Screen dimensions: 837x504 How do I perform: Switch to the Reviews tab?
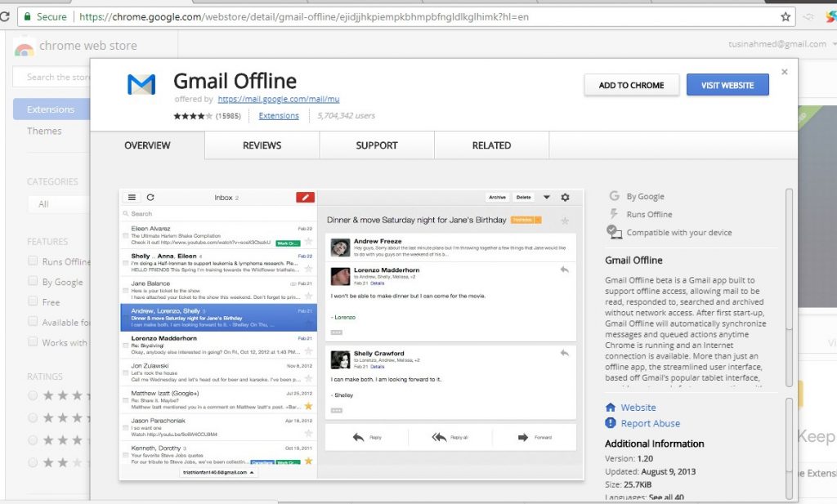pos(262,145)
